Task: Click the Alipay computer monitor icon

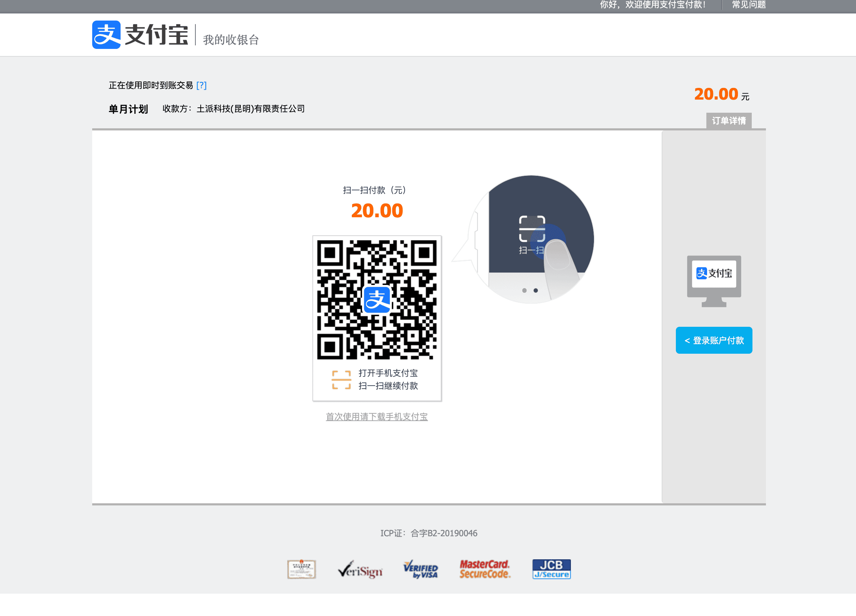Action: point(714,281)
